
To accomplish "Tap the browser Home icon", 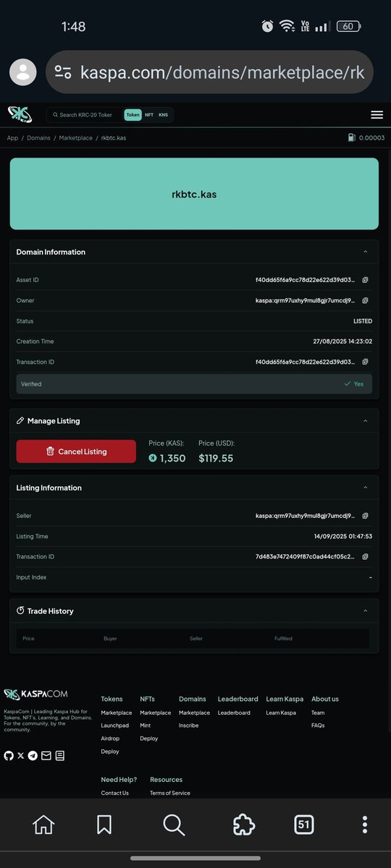I will [43, 824].
